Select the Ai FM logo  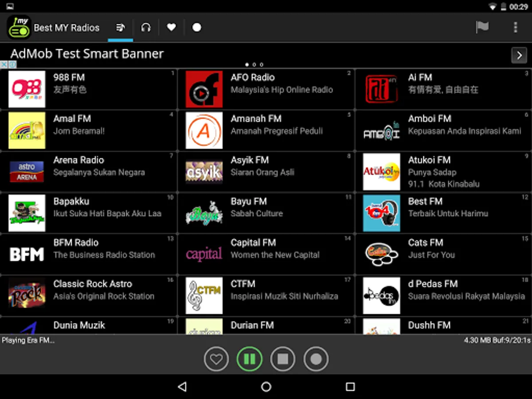coord(381,89)
